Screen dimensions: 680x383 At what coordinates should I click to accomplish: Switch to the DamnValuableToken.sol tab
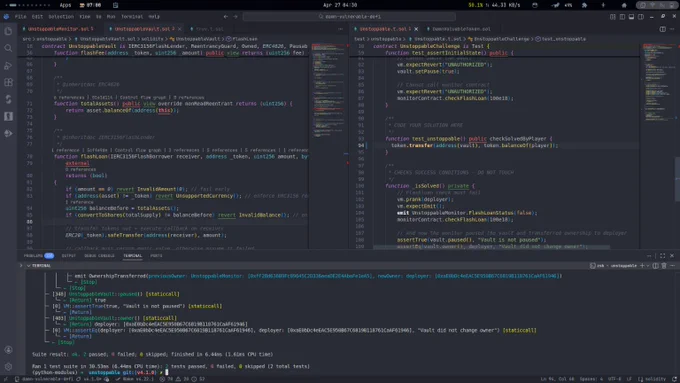click(461, 29)
